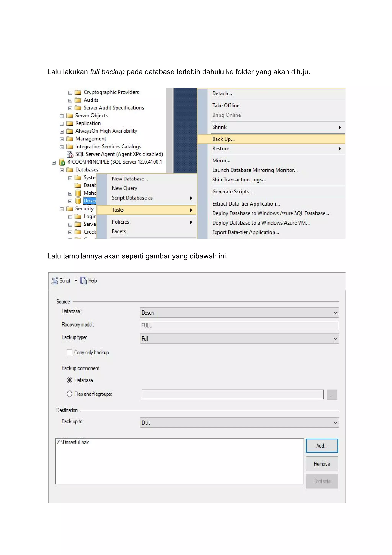Open Help from the dialog toolbar
Image resolution: width=392 pixels, height=555 pixels.
click(89, 280)
